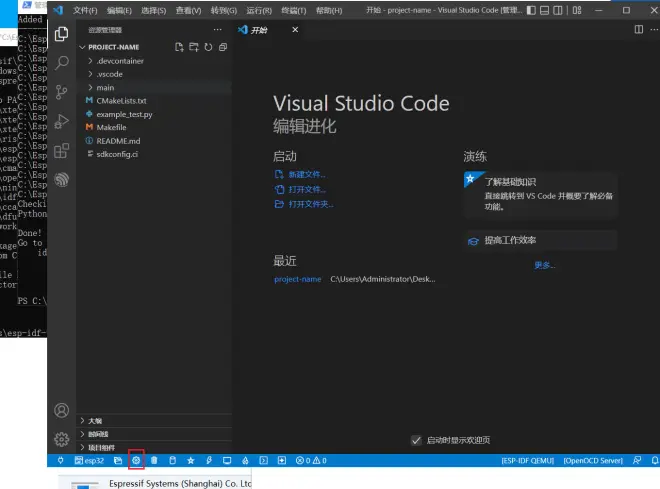The width and height of the screenshot is (660, 489).
Task: Click the current project folder icon in the status bar
Action: [118, 460]
